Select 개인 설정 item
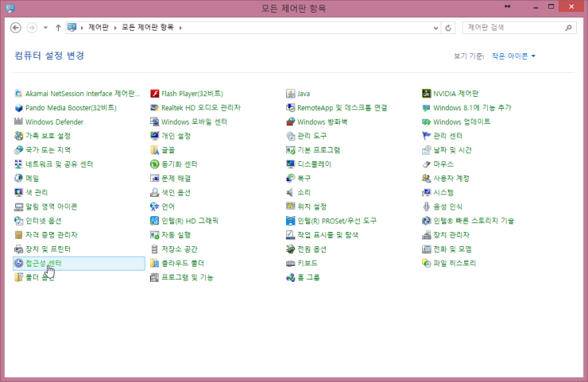The height and width of the screenshot is (382, 588). click(x=176, y=136)
